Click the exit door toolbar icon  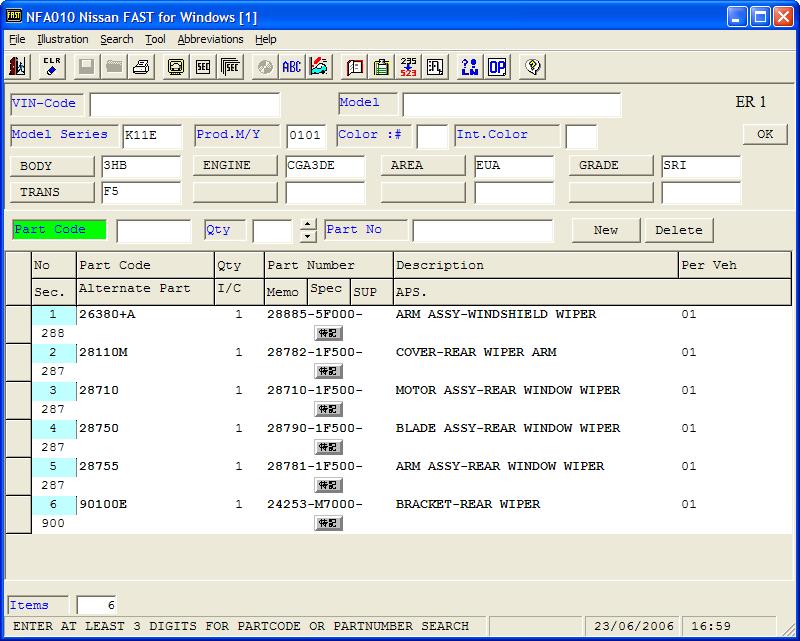[18, 67]
